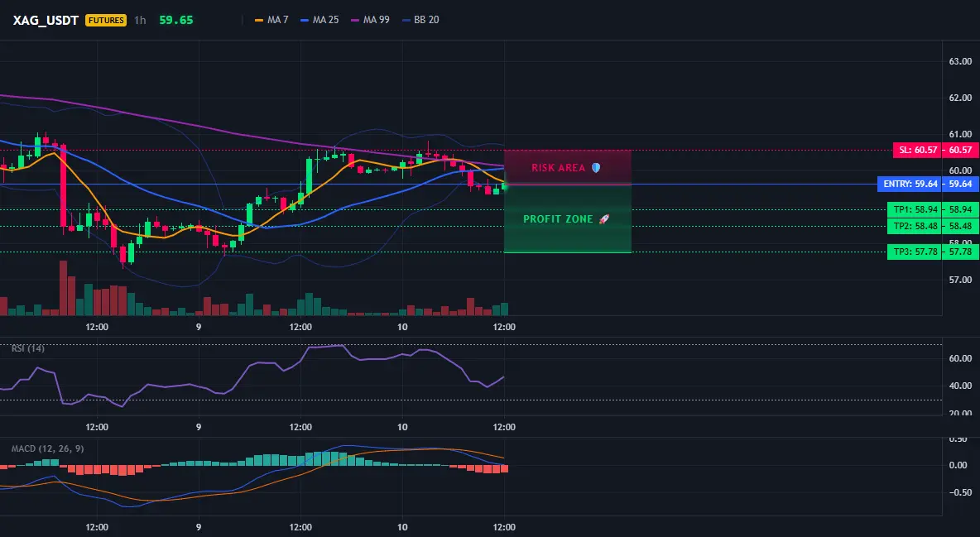Click the FUTURES badge
Screen dimensions: 980x537
tap(106, 20)
